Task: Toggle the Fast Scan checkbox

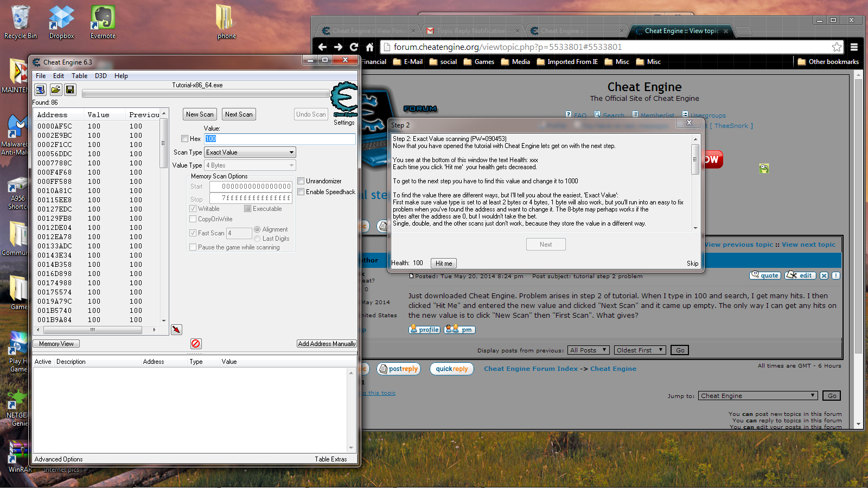Action: coord(193,233)
